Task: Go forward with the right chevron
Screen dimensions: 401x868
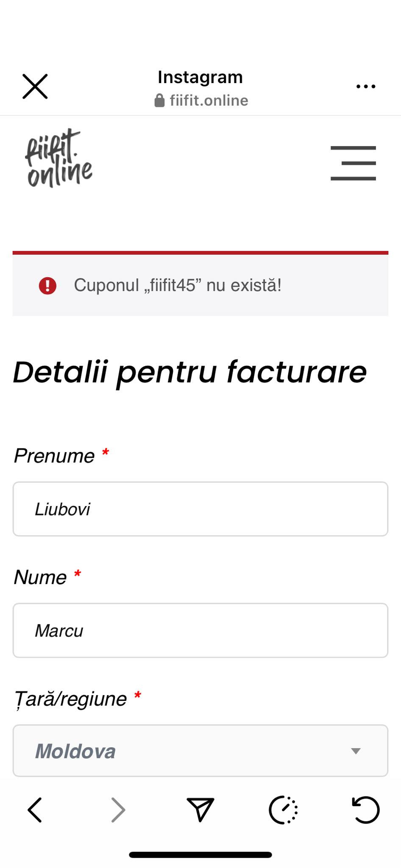Action: tap(118, 810)
